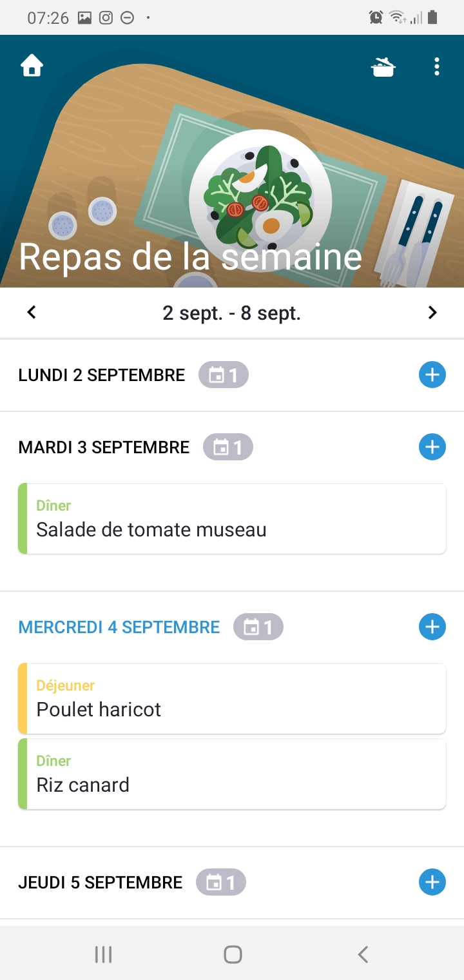Image resolution: width=464 pixels, height=980 pixels.
Task: Add a meal to Mercredi 4 Septembre
Action: coord(432,627)
